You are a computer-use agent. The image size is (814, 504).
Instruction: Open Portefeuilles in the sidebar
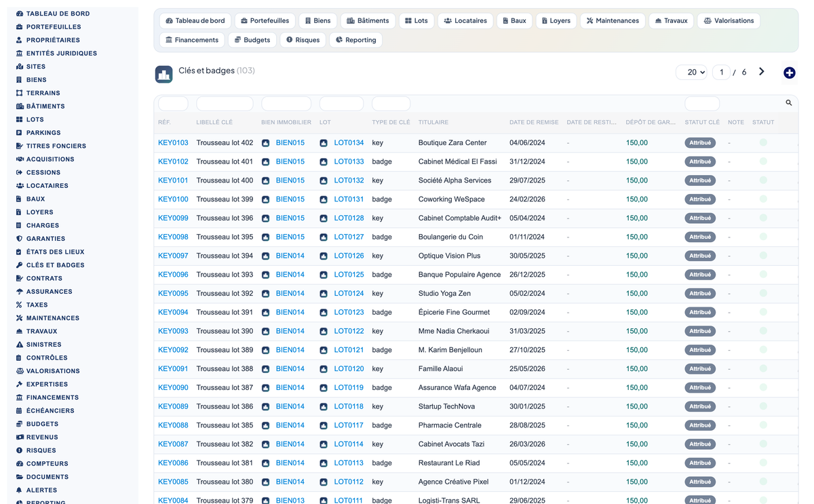point(48,27)
